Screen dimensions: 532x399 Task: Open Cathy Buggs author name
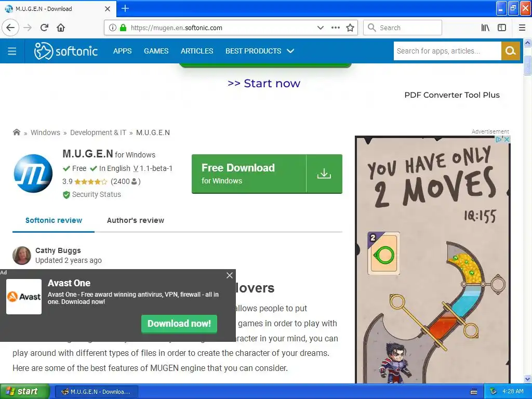point(58,250)
